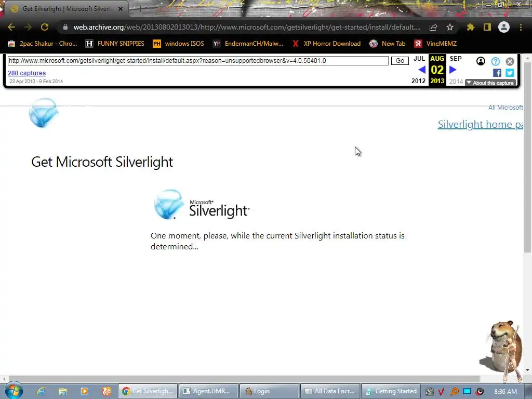Screen dimensions: 532x399
Task: Open the New Tab bookmark
Action: pyautogui.click(x=388, y=44)
